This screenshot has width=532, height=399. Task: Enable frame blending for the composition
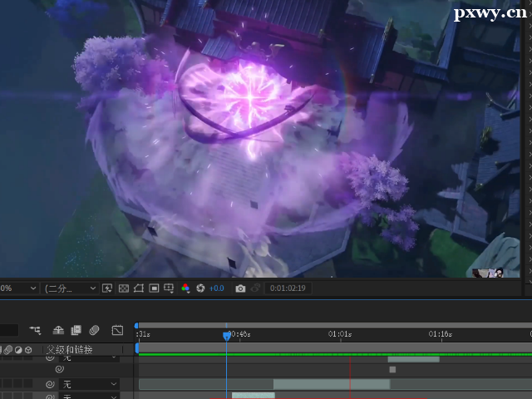[x=76, y=330]
